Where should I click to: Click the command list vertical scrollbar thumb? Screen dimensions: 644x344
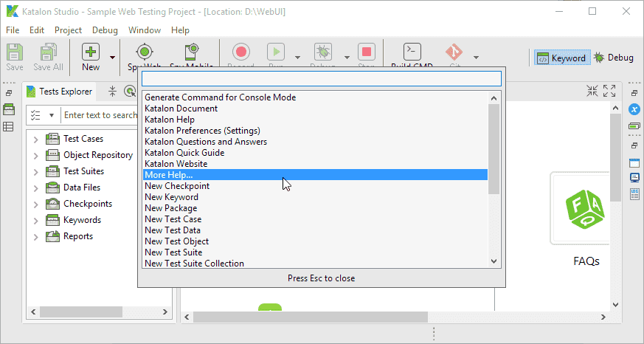pos(494,148)
